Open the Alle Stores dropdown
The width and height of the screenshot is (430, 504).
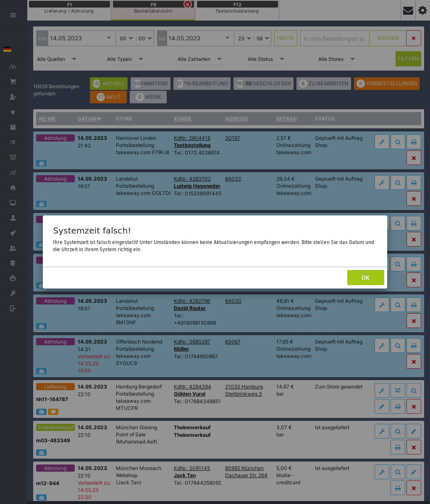pos(337,59)
